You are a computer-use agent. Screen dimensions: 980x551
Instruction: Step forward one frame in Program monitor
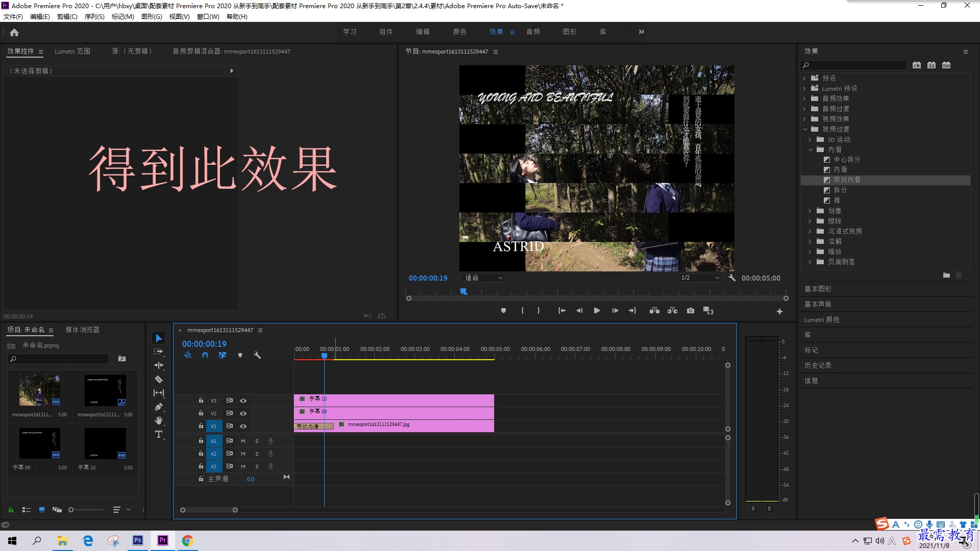(615, 311)
